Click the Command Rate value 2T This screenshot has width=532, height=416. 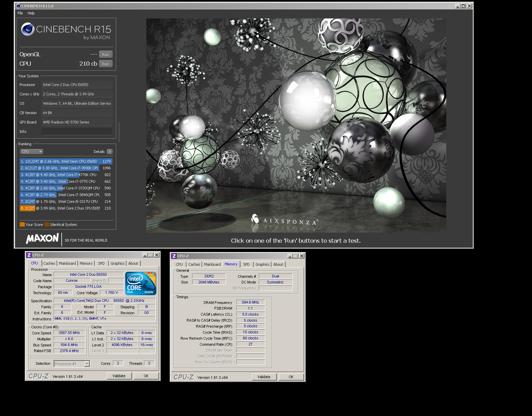(250, 344)
